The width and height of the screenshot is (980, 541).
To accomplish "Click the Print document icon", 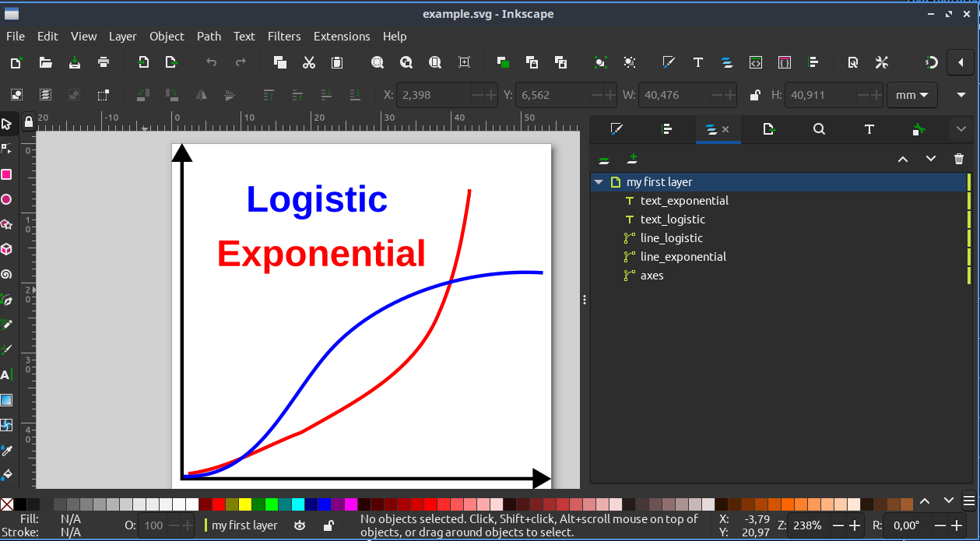I will pyautogui.click(x=104, y=62).
